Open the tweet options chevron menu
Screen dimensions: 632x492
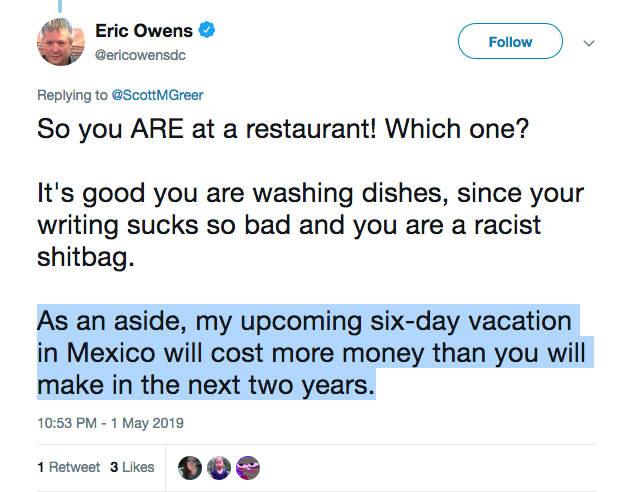tap(589, 43)
